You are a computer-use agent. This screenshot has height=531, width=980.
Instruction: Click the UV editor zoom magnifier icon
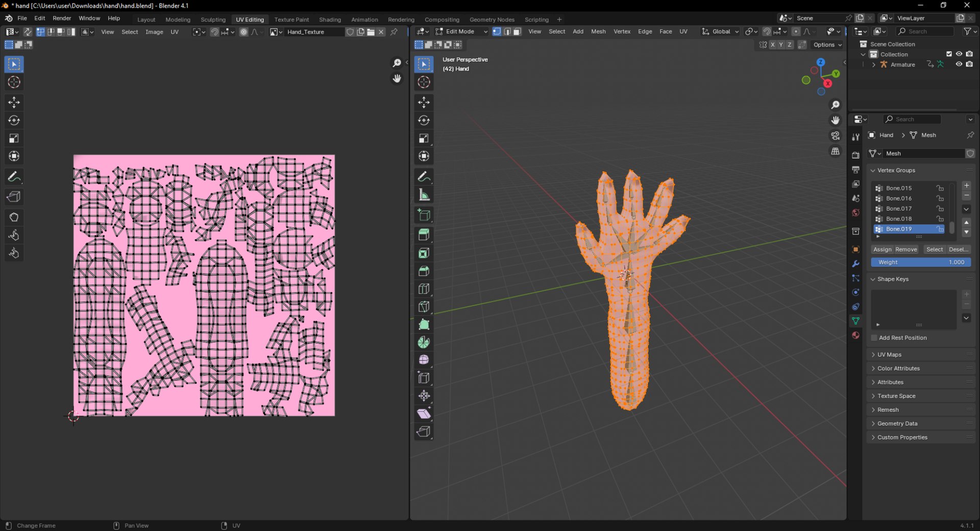[x=397, y=63]
